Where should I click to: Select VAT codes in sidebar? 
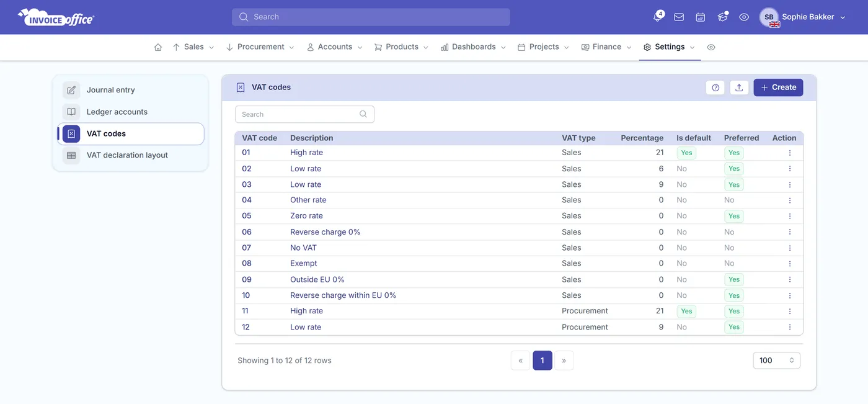tap(131, 133)
